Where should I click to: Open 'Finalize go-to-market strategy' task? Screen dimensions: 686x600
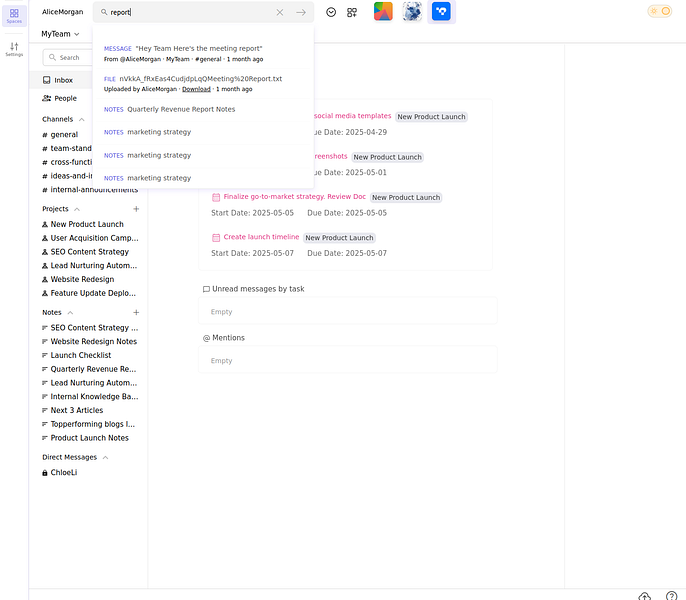(x=294, y=197)
